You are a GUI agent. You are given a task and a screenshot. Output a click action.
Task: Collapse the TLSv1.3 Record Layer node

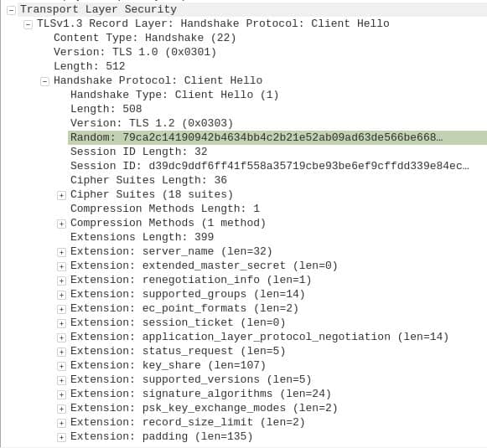(x=28, y=24)
